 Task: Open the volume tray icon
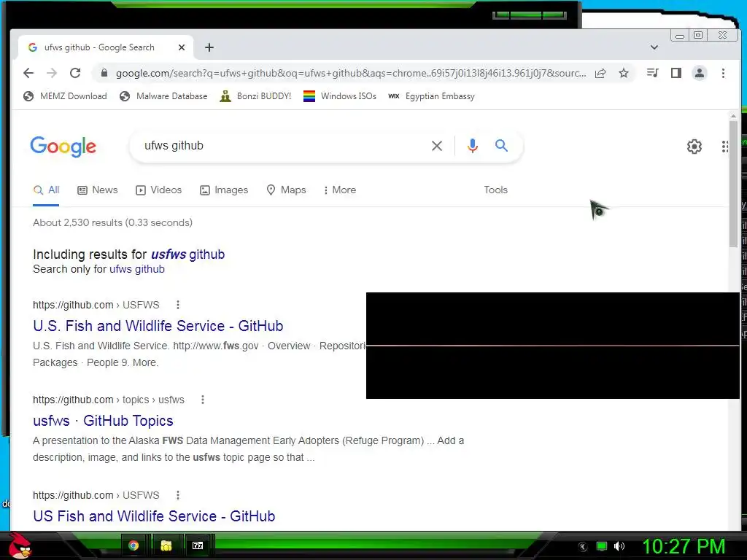[619, 546]
